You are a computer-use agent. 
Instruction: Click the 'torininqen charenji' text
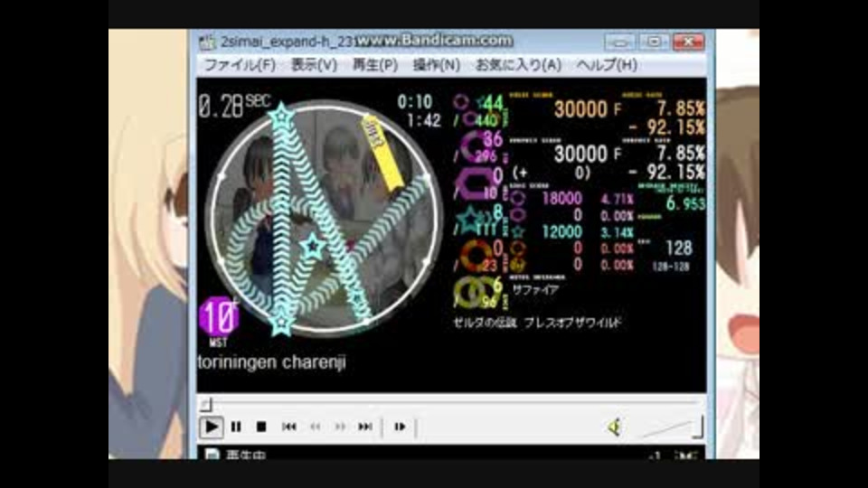[272, 362]
